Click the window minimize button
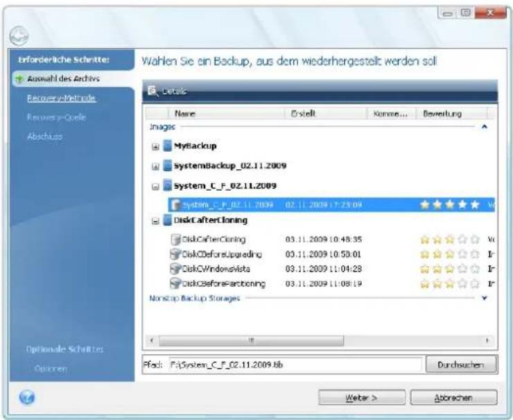This screenshot has width=513, height=420. pos(448,13)
